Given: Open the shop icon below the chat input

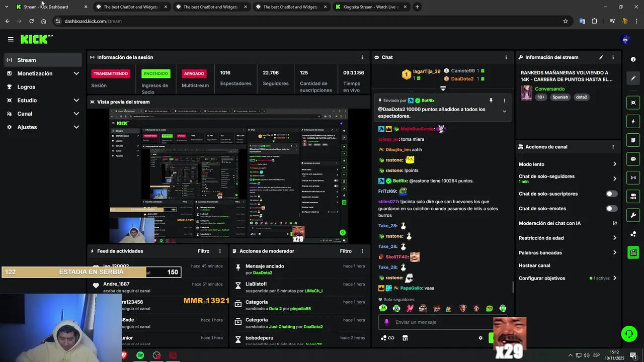Looking at the screenshot, I should (x=405, y=338).
